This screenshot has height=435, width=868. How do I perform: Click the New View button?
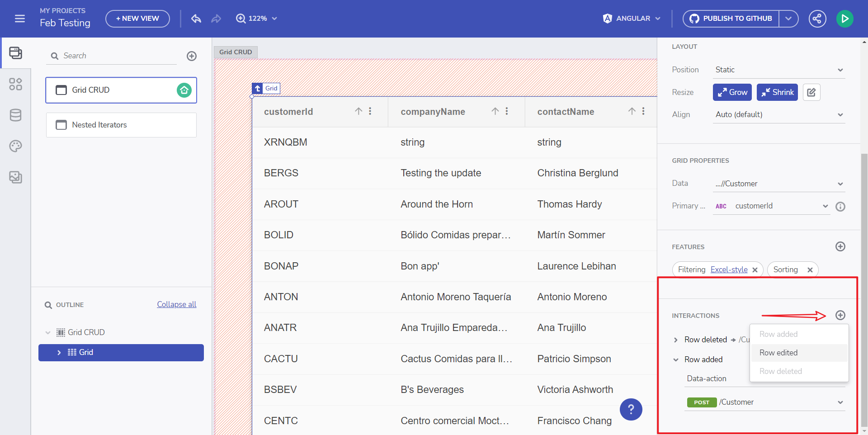(x=137, y=19)
